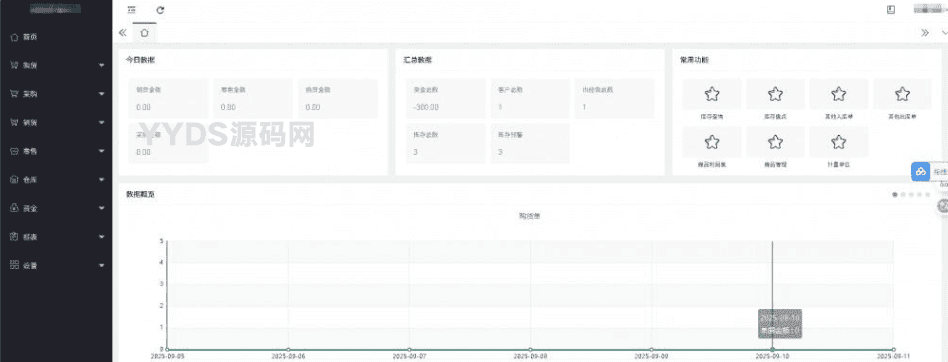Select the third chart carousel dot

tap(912, 195)
